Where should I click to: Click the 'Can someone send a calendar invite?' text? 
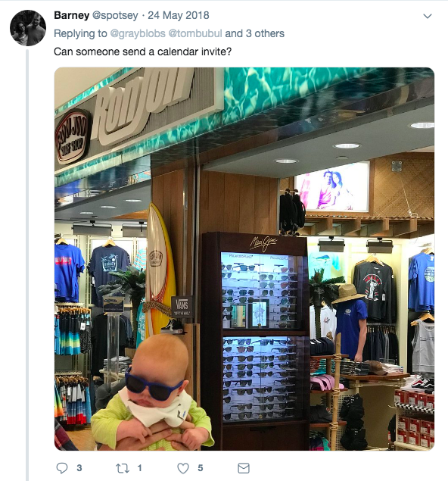pos(143,52)
